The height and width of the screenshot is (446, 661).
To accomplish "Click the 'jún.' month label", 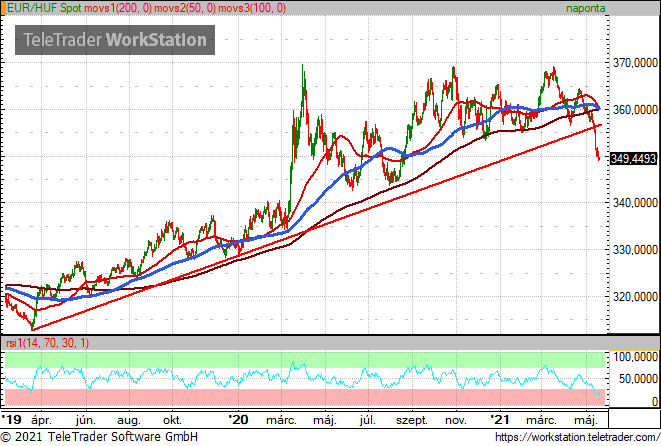I will (86, 420).
